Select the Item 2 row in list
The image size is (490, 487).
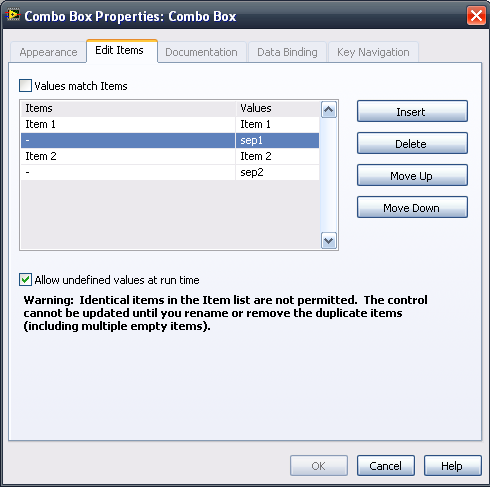pos(170,156)
